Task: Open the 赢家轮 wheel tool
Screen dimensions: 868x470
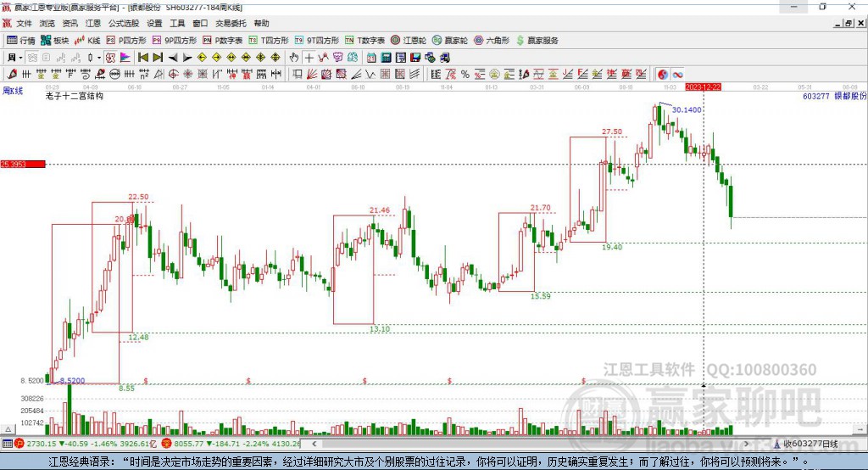Action: click(x=450, y=41)
